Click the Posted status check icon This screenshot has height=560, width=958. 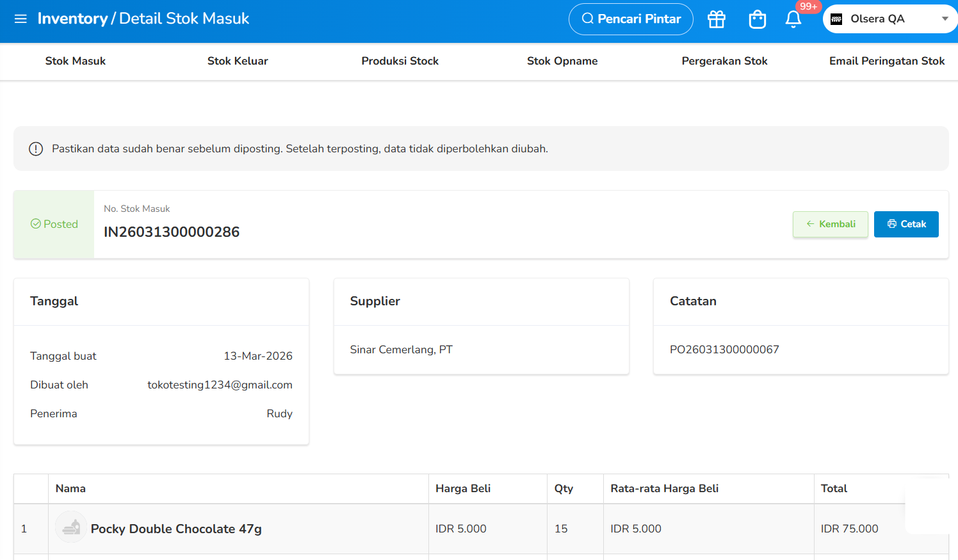pos(36,224)
